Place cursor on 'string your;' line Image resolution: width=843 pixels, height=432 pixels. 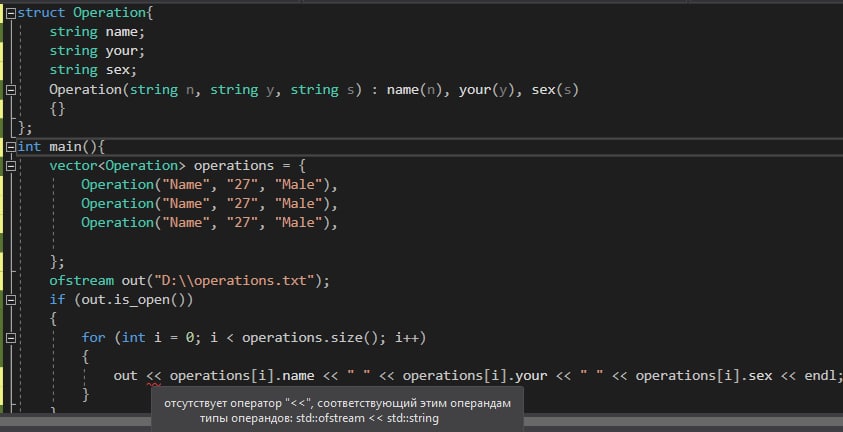[97, 51]
